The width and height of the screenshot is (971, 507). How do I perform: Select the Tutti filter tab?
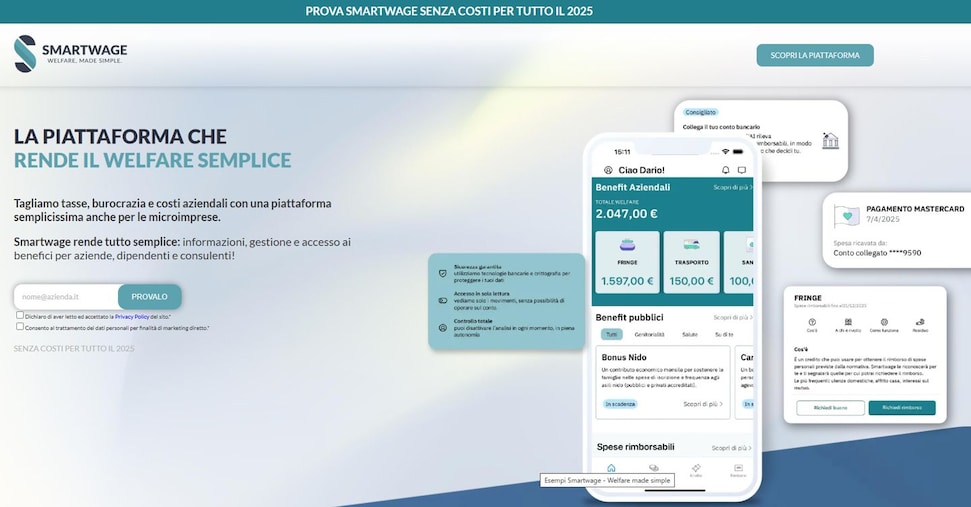point(611,334)
